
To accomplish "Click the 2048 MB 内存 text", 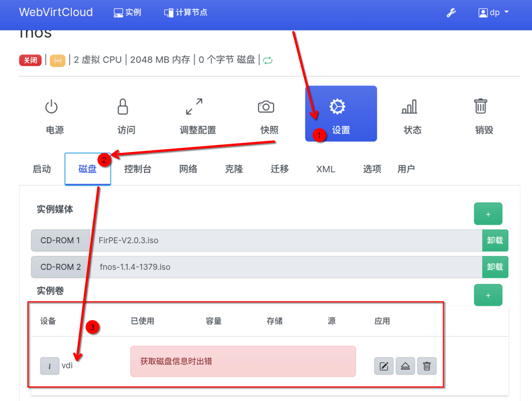I will point(160,60).
